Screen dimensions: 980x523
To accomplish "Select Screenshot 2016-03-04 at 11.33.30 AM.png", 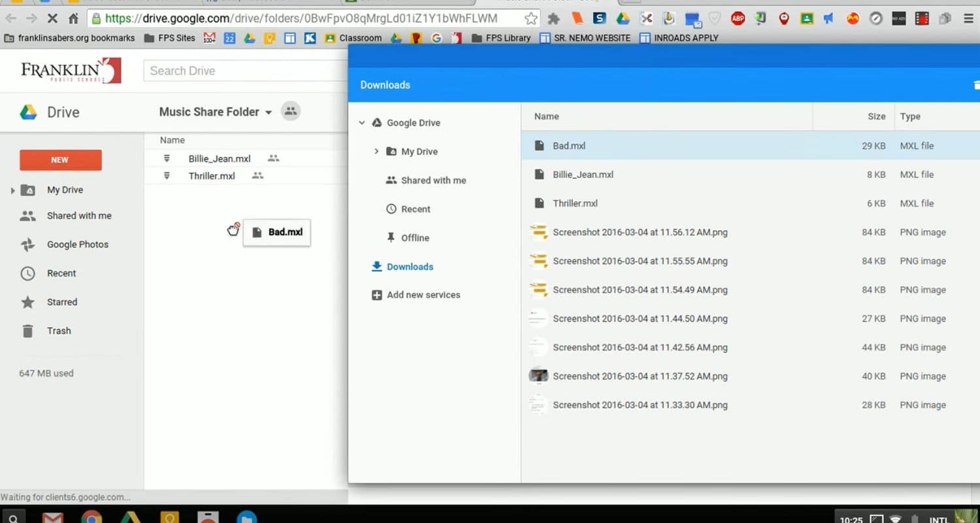I will pyautogui.click(x=751, y=405).
